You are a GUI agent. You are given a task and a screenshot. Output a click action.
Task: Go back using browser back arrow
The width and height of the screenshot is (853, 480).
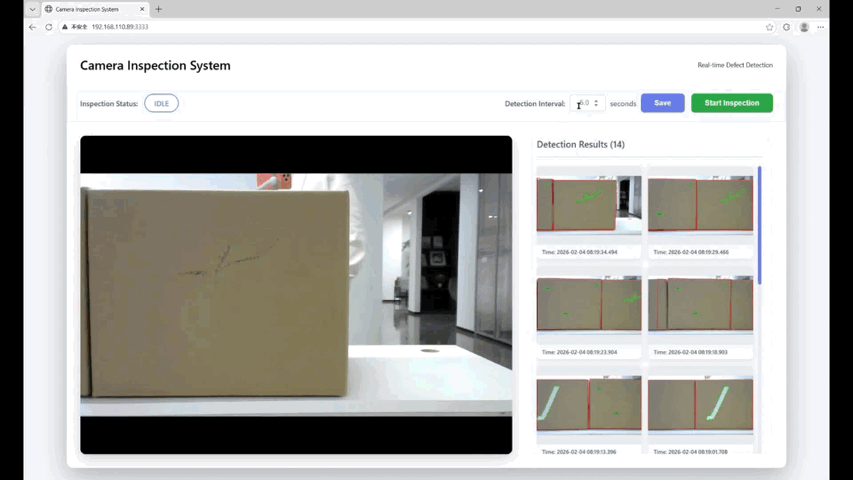[x=33, y=27]
